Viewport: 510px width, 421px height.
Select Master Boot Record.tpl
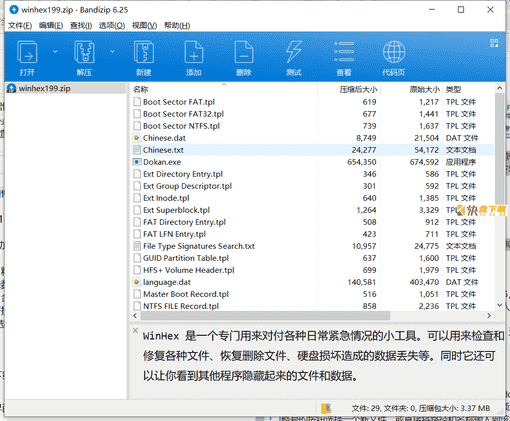click(x=313, y=294)
